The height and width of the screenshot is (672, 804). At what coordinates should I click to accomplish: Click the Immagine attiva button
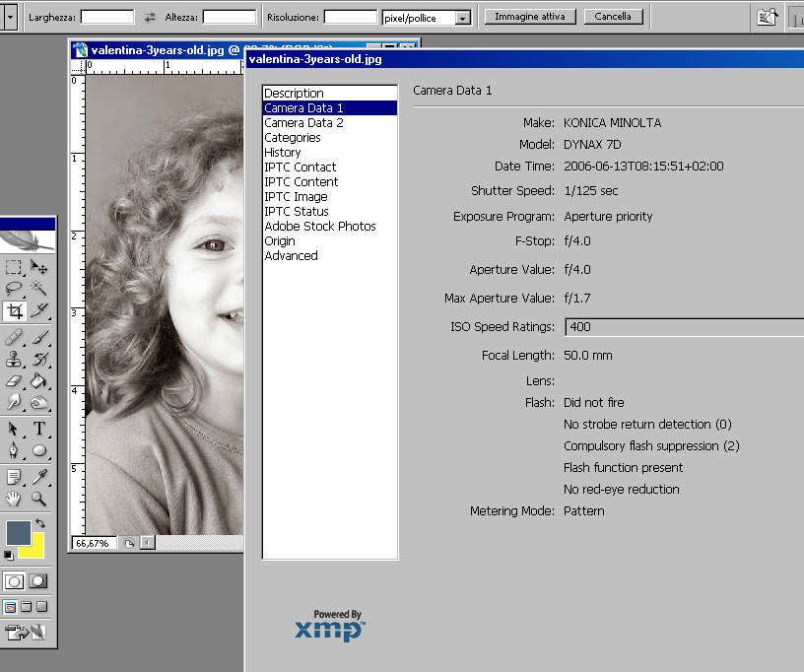[529, 17]
